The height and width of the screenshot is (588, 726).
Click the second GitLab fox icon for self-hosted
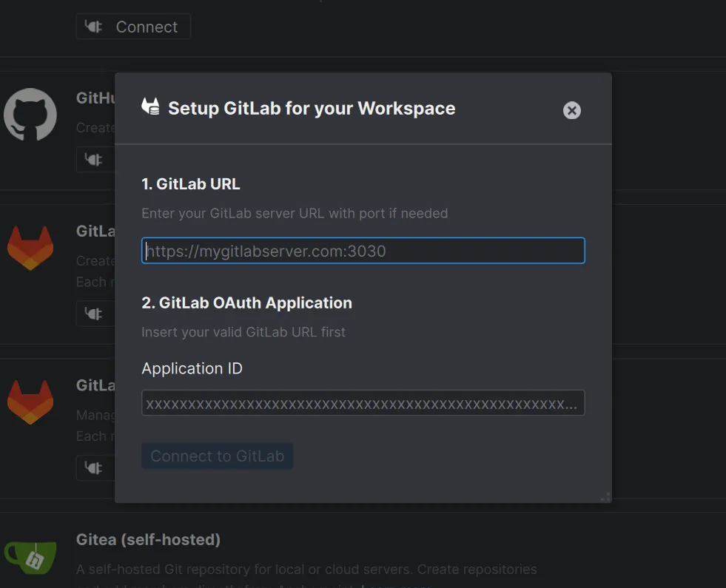click(30, 400)
